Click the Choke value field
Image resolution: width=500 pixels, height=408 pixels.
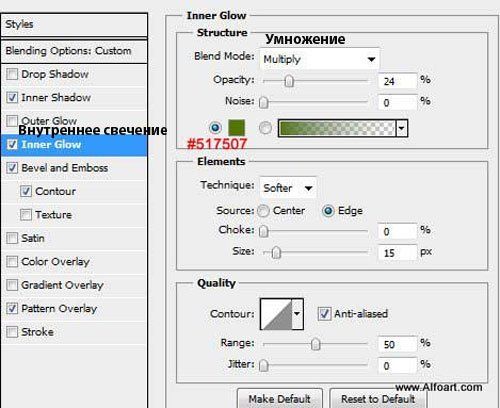(x=398, y=231)
